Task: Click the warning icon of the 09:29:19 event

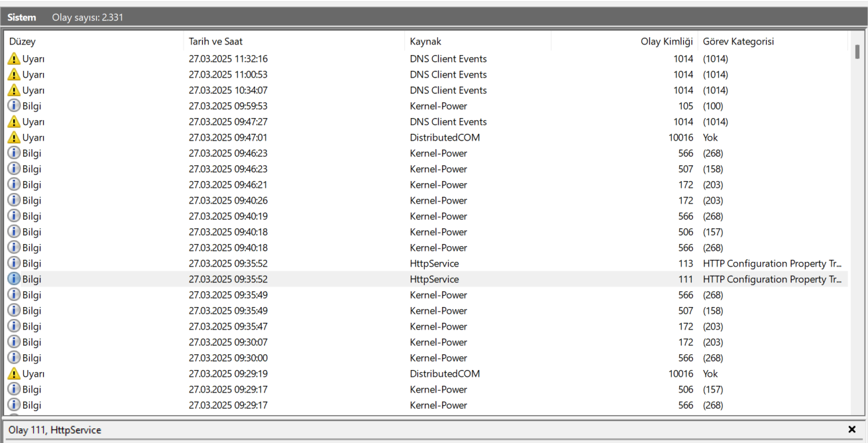Action: click(x=14, y=374)
